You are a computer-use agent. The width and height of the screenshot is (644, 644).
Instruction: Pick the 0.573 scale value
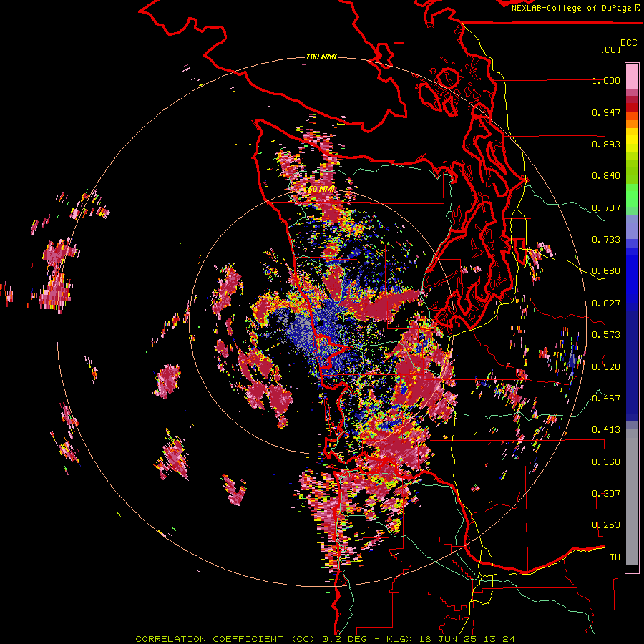tap(606, 335)
